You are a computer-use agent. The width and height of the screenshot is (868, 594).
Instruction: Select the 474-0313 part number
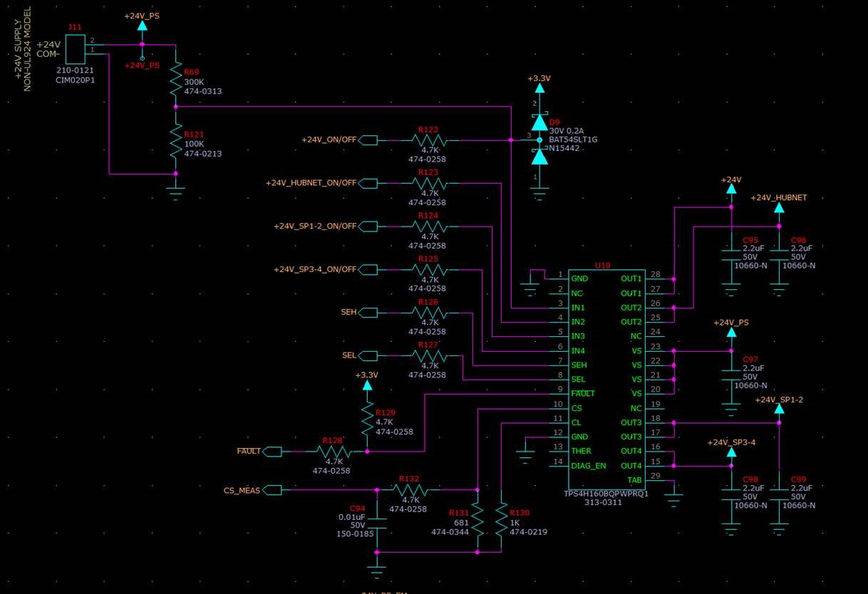point(202,91)
